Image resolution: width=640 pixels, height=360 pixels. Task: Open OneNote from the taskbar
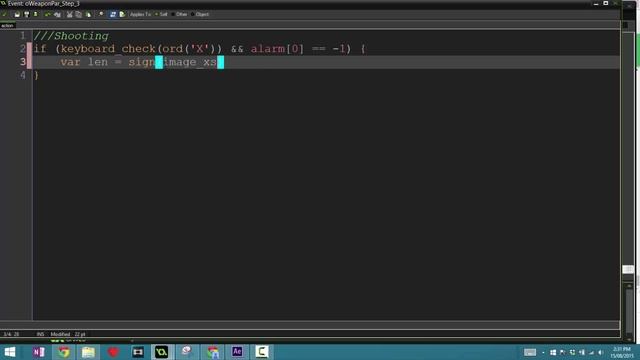click(39, 352)
